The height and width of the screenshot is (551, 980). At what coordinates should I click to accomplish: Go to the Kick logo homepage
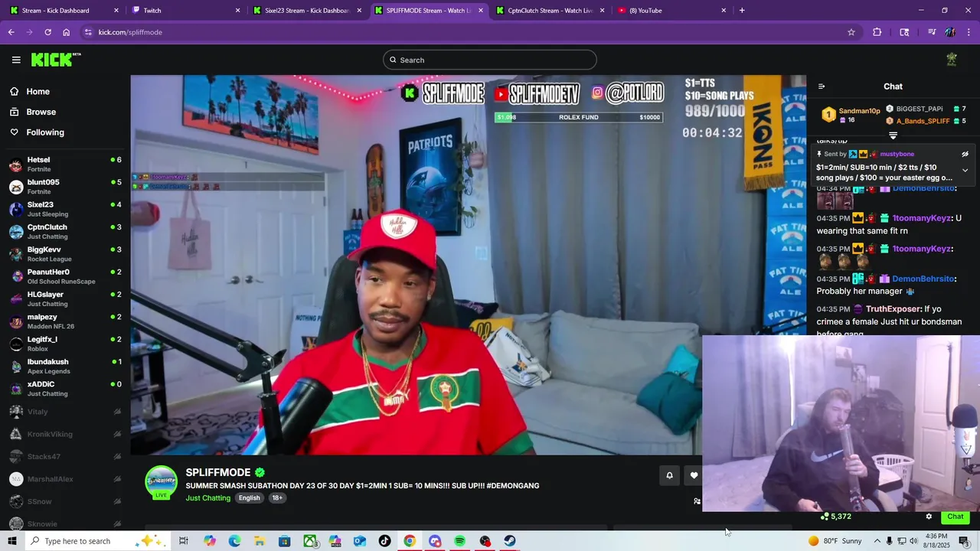(56, 60)
